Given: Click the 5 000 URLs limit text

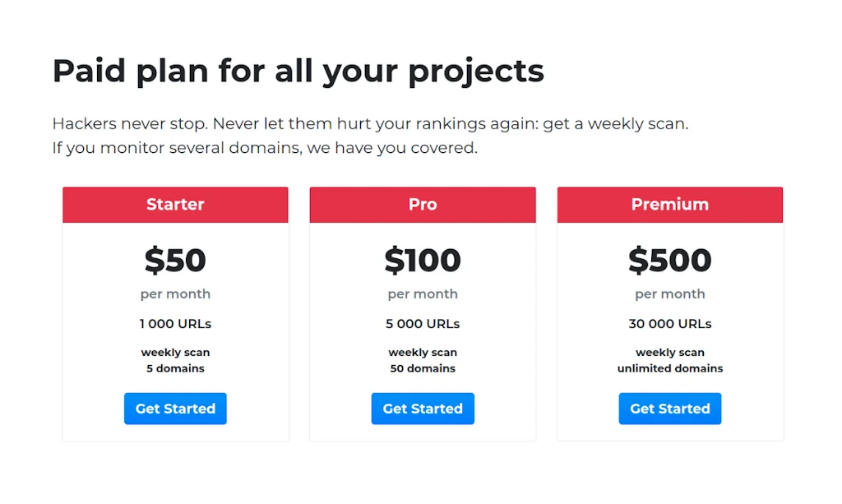Looking at the screenshot, I should coord(423,324).
